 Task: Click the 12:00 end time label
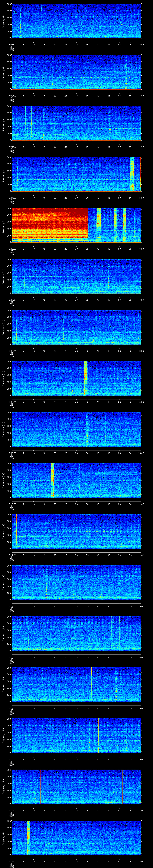[141, 555]
